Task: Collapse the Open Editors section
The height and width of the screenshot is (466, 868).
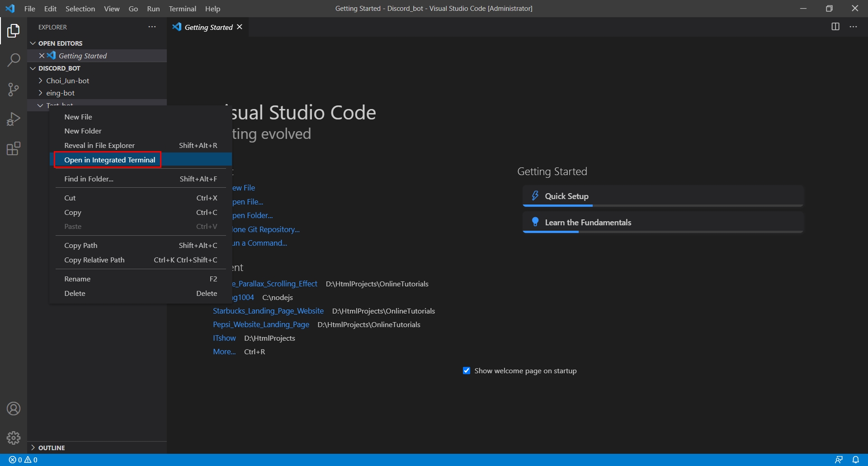Action: [x=33, y=43]
